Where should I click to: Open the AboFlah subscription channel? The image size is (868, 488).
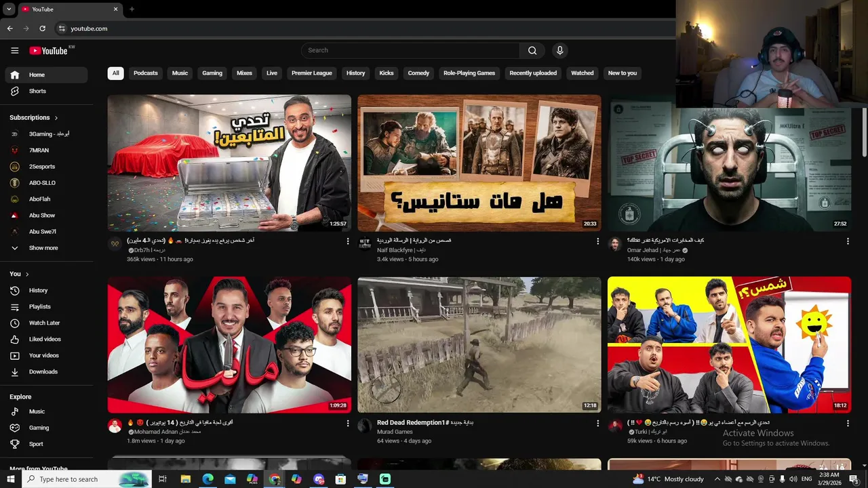(x=46, y=199)
